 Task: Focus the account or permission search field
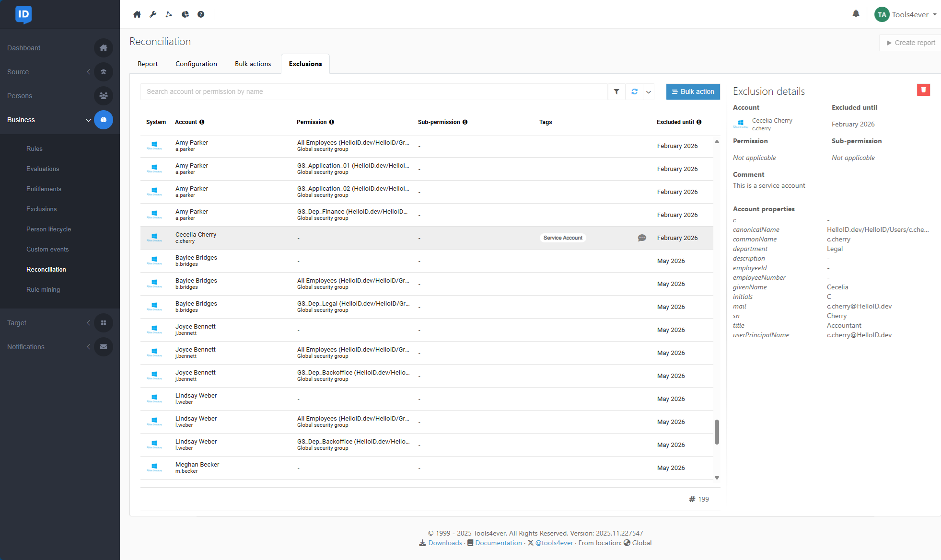pos(374,91)
